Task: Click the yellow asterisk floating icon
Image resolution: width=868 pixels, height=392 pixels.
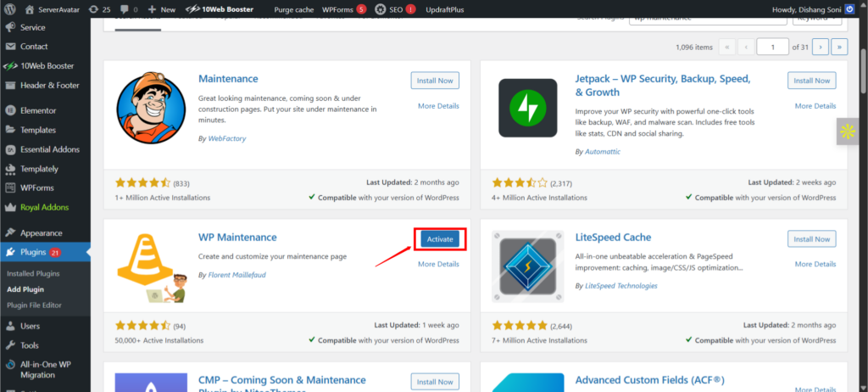Action: click(847, 132)
